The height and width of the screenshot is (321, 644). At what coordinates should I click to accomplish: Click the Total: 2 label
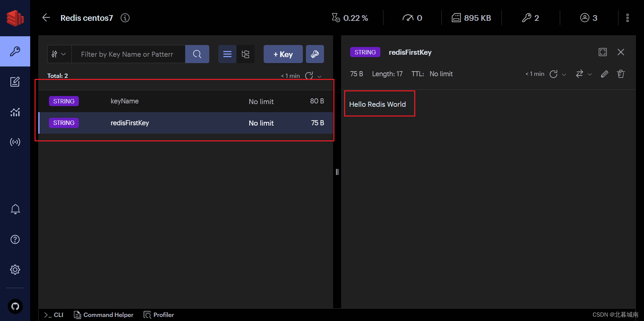(57, 76)
